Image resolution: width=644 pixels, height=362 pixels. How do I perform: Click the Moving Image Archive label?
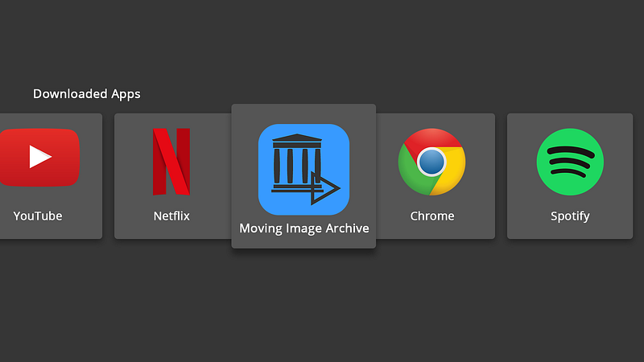click(x=304, y=228)
